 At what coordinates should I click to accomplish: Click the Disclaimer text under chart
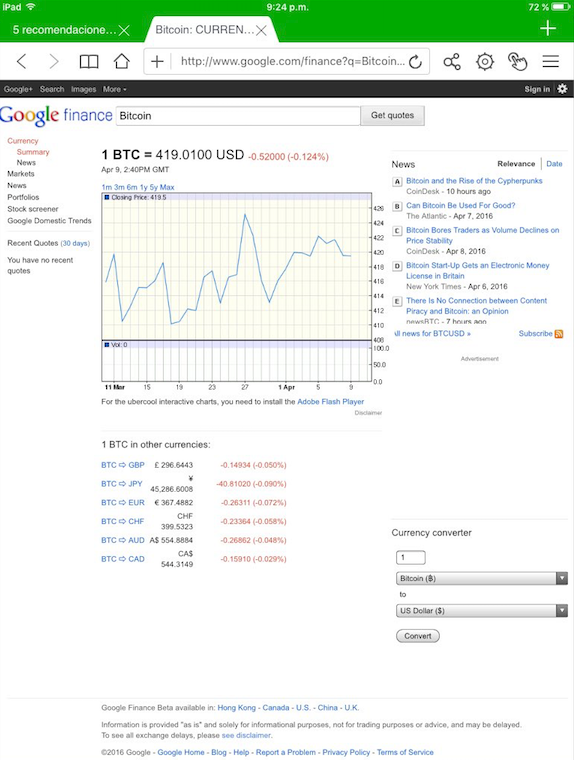click(x=368, y=413)
